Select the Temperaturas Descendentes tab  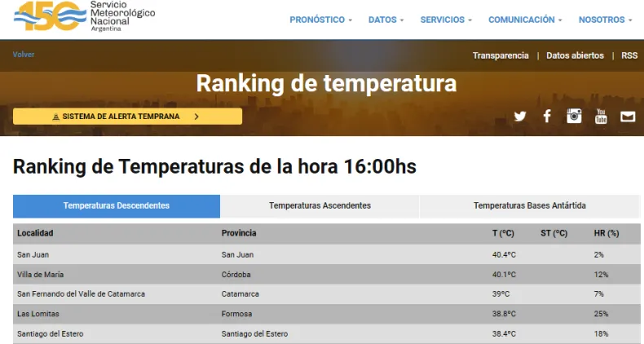click(117, 205)
